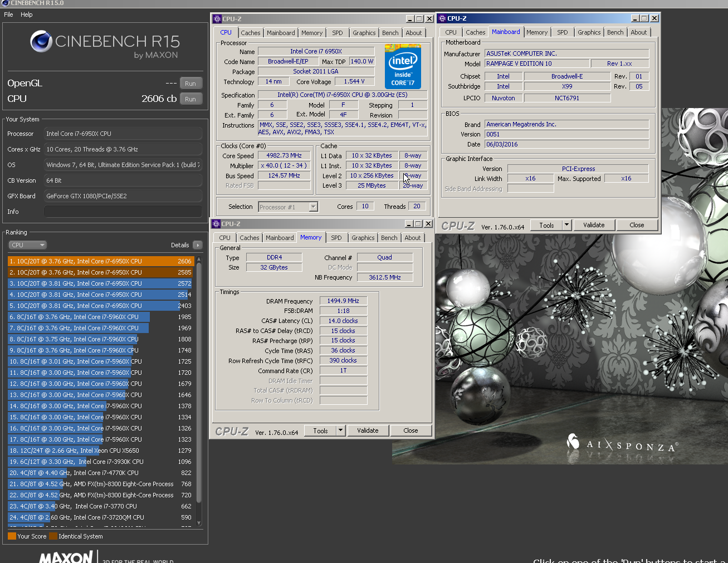Viewport: 728px width, 563px height.
Task: Click the Your Score orange legend swatch
Action: 12,536
